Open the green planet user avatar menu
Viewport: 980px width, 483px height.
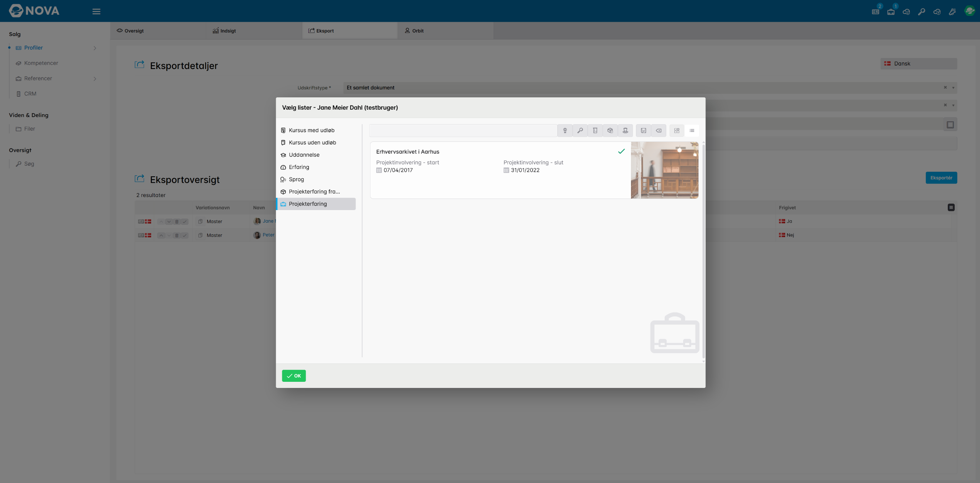tap(970, 11)
